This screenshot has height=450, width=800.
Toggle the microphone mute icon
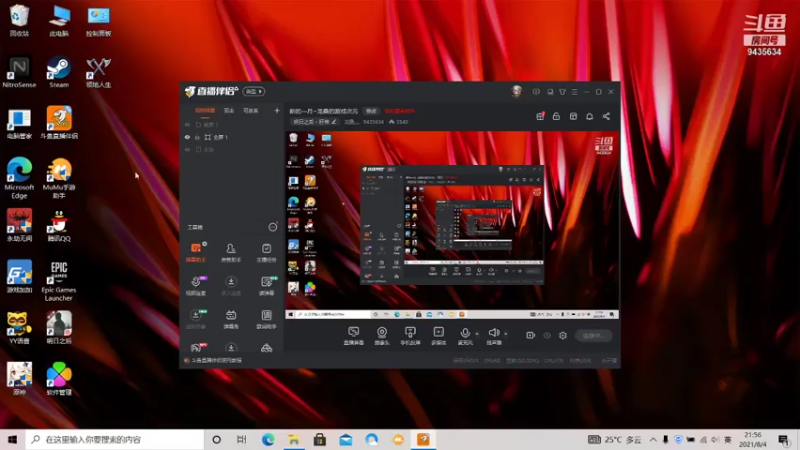tap(465, 333)
